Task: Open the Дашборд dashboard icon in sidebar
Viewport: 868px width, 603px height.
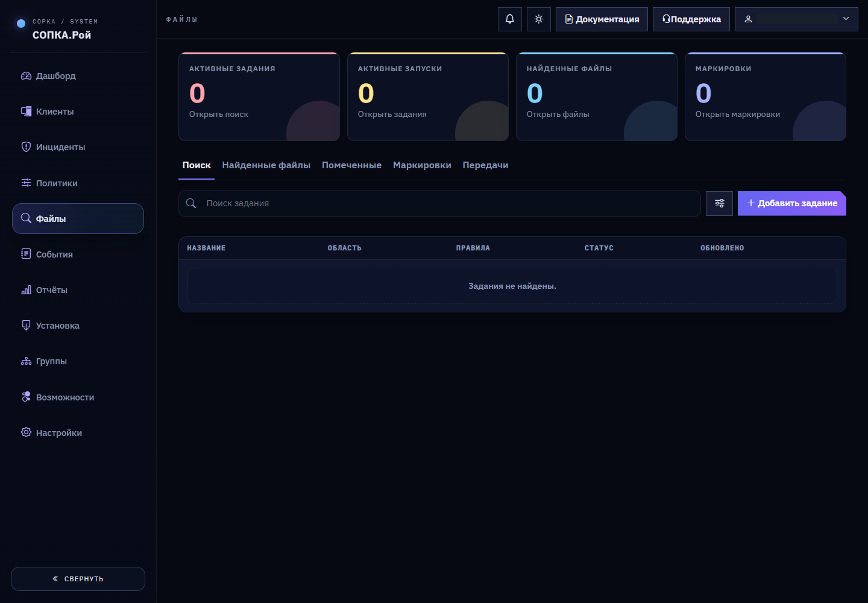Action: [x=26, y=76]
